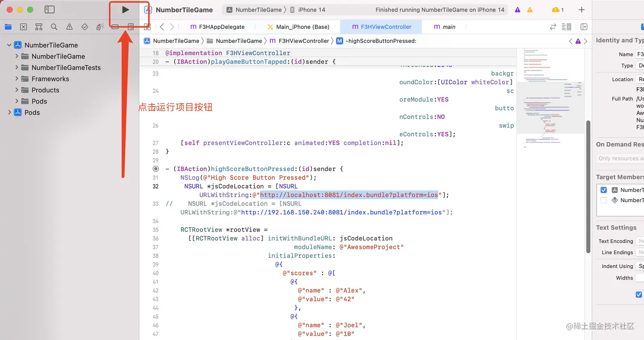This screenshot has height=340, width=644.
Task: Go forward in editor history
Action: [x=172, y=27]
